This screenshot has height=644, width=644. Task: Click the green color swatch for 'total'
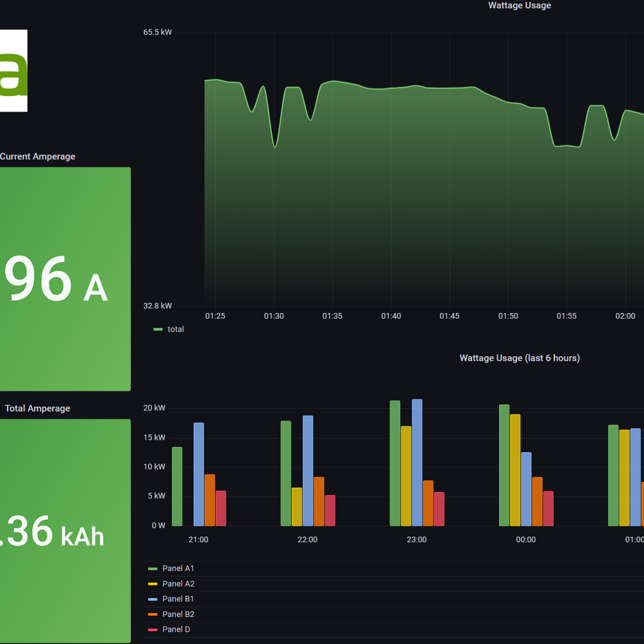pos(158,329)
